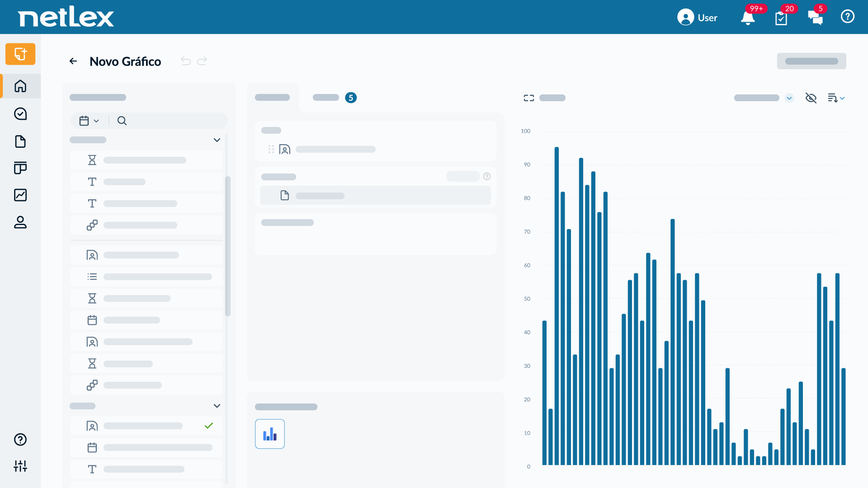
Task: Open tasks clipboard icon with 20 badge
Action: 781,18
